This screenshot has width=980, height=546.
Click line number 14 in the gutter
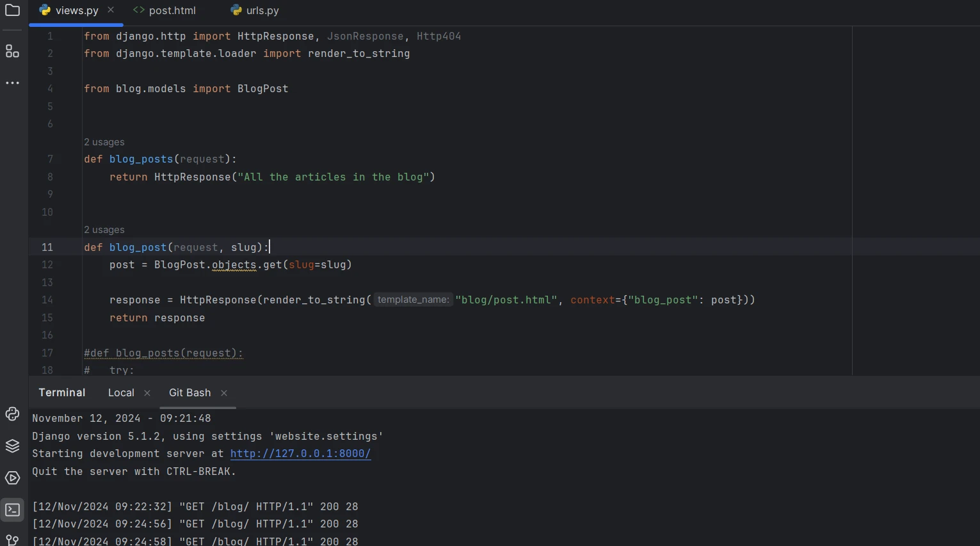47,300
